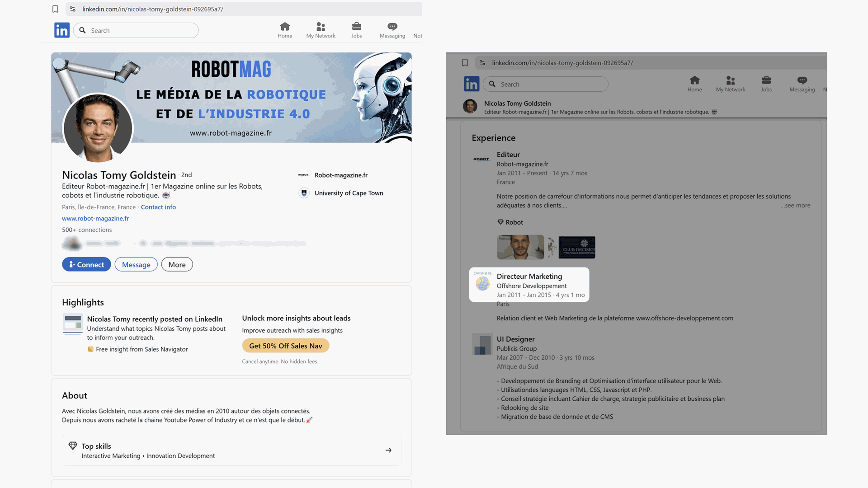Image resolution: width=868 pixels, height=488 pixels.
Task: Click UI Designer job title
Action: [515, 339]
